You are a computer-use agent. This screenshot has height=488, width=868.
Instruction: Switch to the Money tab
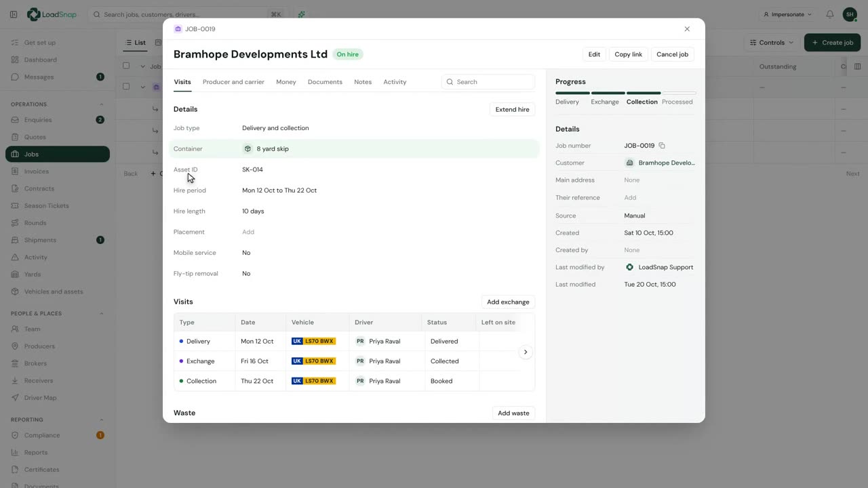pos(286,82)
